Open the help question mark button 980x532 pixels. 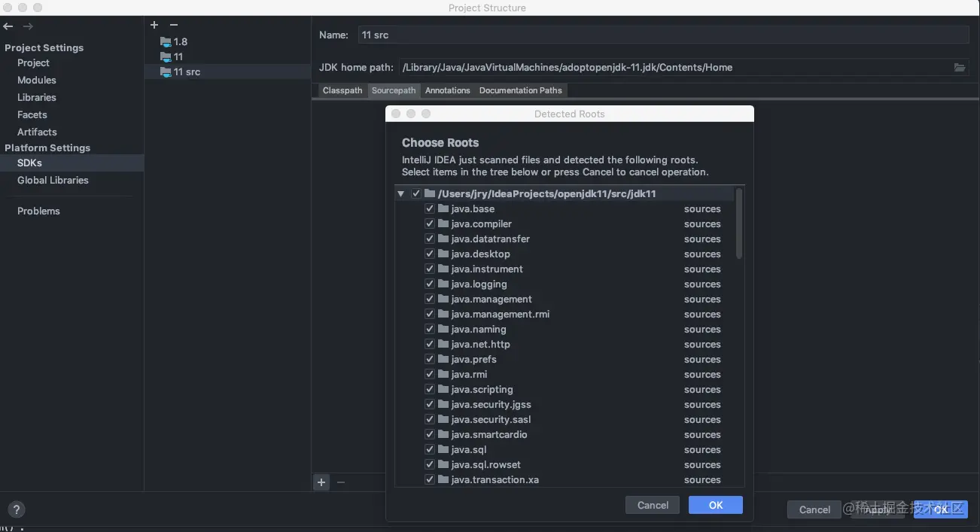click(x=17, y=509)
